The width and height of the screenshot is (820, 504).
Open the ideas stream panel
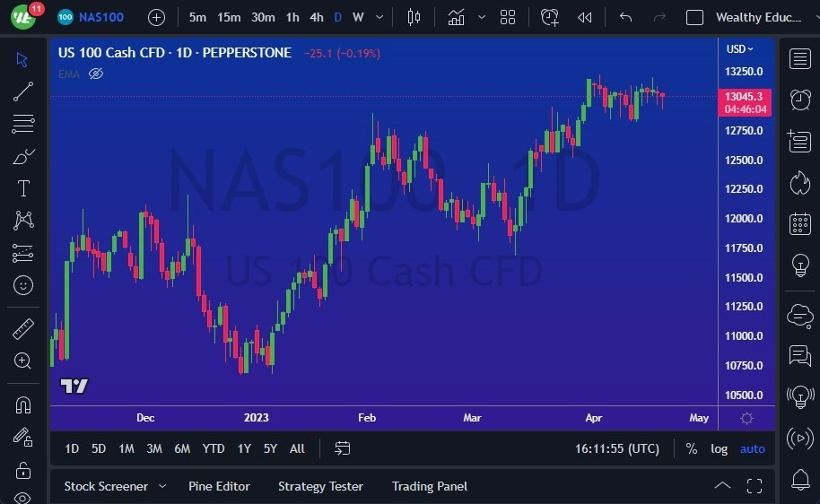coord(800,397)
